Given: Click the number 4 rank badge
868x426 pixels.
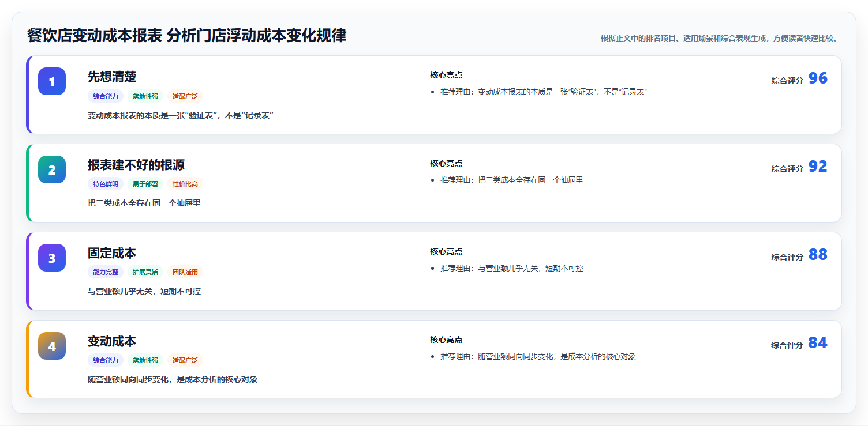Looking at the screenshot, I should [52, 346].
